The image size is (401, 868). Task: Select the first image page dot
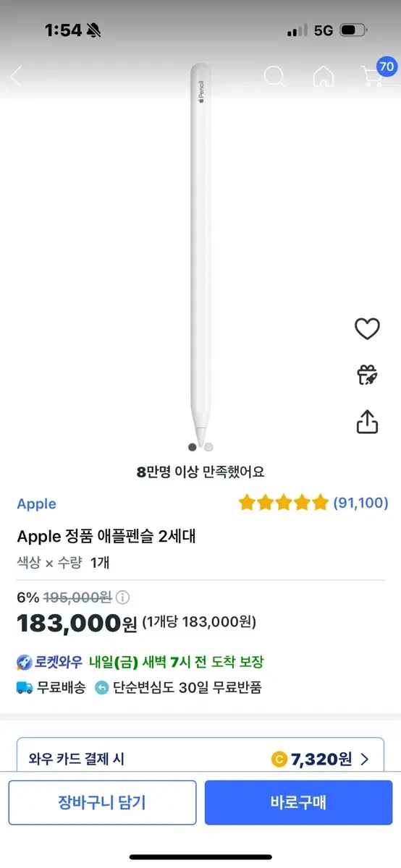(192, 447)
